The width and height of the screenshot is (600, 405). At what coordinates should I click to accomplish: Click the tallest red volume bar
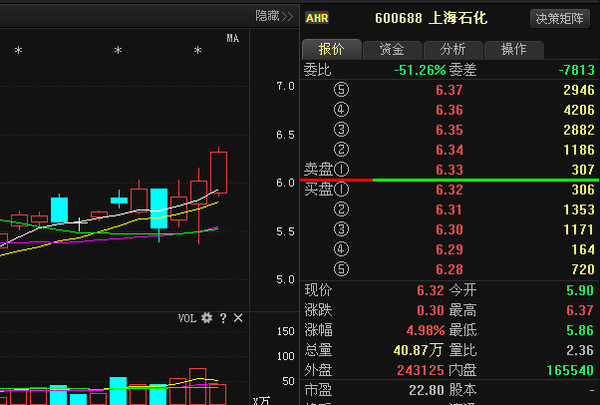198,386
